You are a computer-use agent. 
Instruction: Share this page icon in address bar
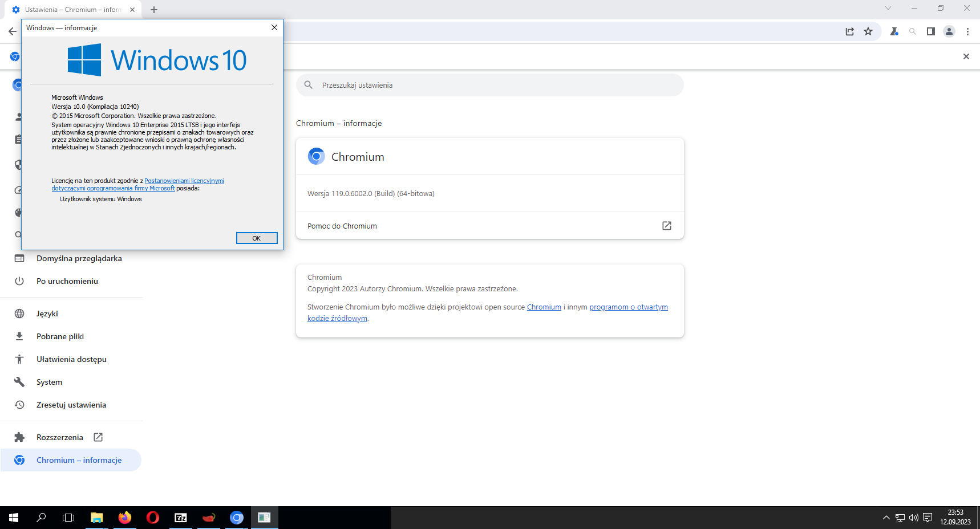coord(850,31)
